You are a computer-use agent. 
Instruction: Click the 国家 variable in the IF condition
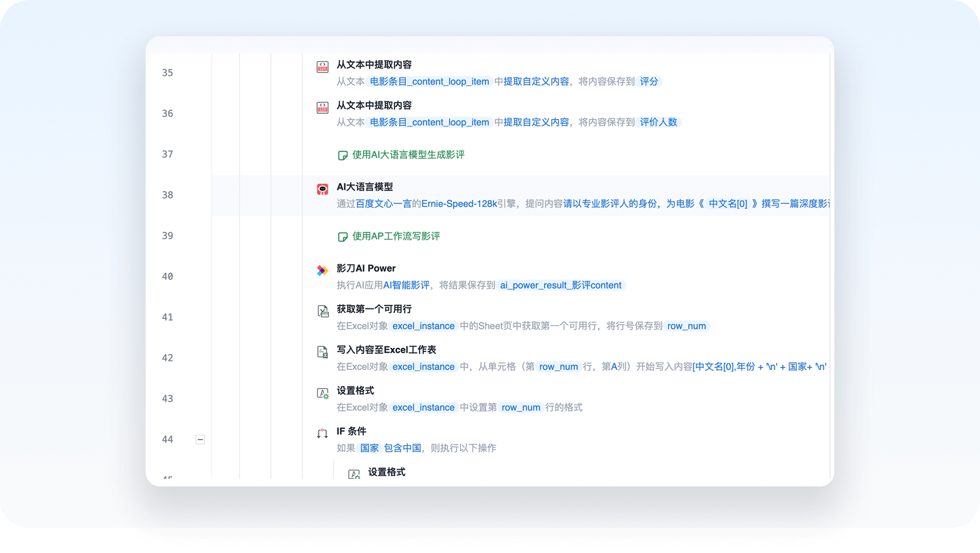(369, 448)
